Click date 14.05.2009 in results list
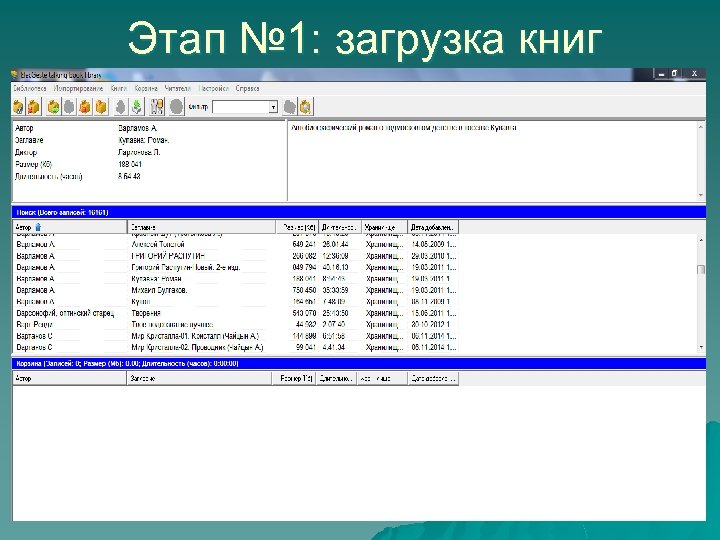The image size is (720, 540). (x=433, y=244)
